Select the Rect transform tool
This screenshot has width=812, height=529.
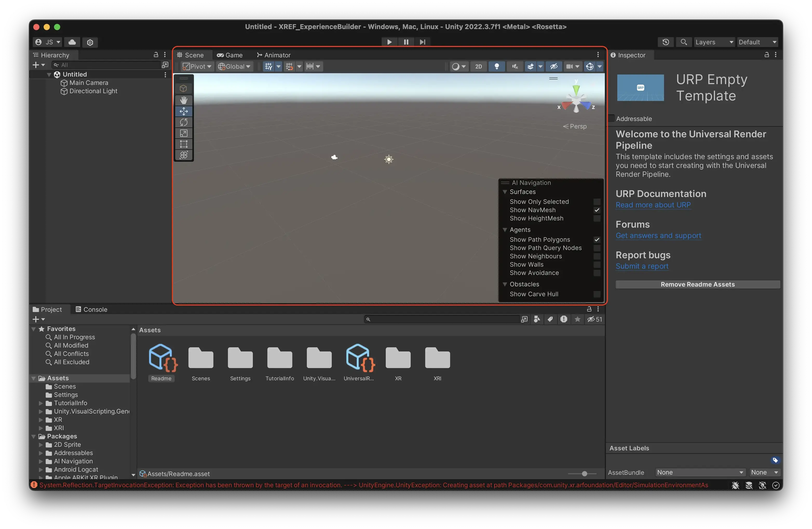coord(184,144)
